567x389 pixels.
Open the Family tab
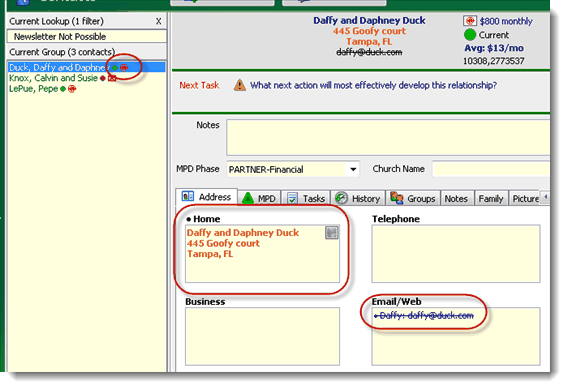(491, 199)
